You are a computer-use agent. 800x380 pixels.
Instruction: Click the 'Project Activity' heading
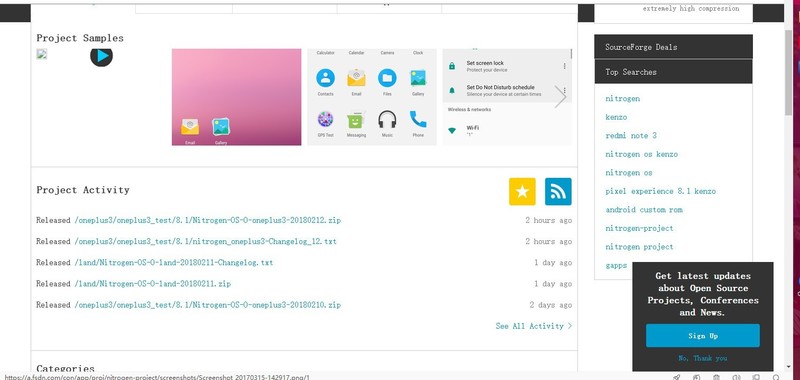83,190
